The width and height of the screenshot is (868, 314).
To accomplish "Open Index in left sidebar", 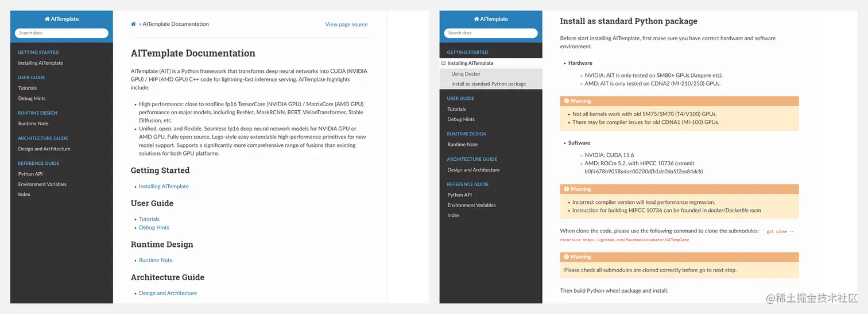I will [24, 195].
